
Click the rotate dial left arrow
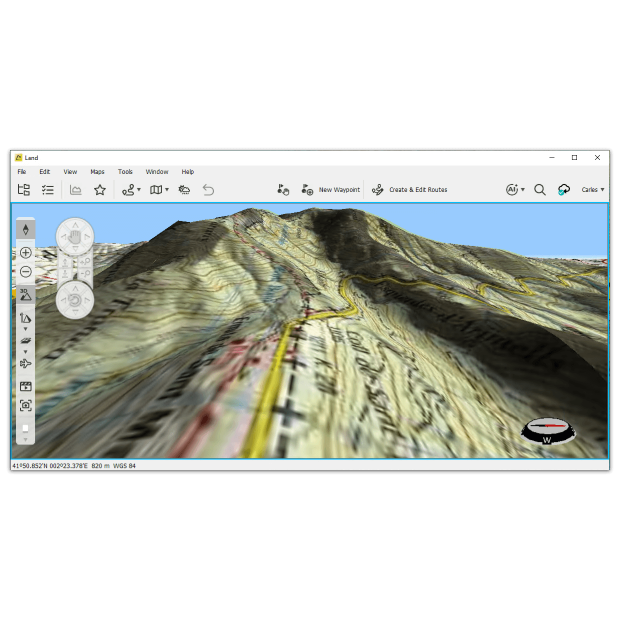(x=63, y=300)
